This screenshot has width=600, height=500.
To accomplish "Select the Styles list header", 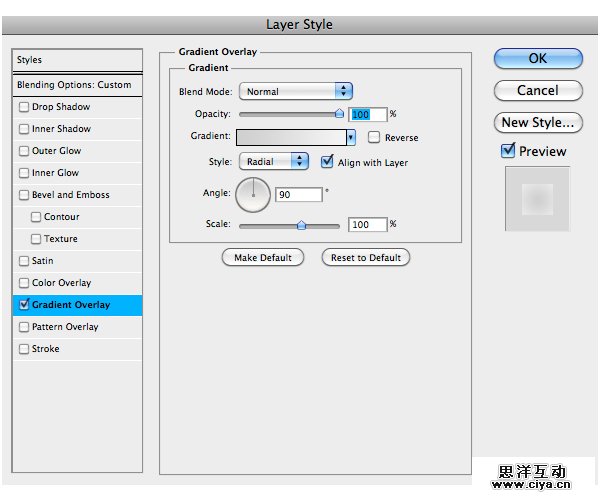I will [77, 60].
